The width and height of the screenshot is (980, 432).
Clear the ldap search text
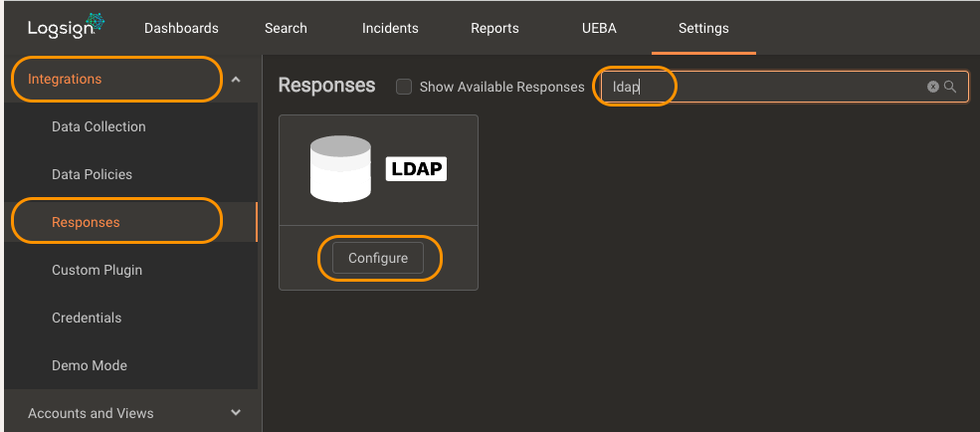point(932,87)
